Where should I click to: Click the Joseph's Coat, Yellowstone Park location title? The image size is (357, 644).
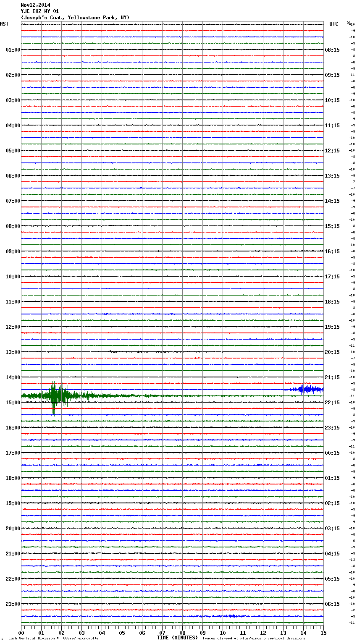coord(75,18)
